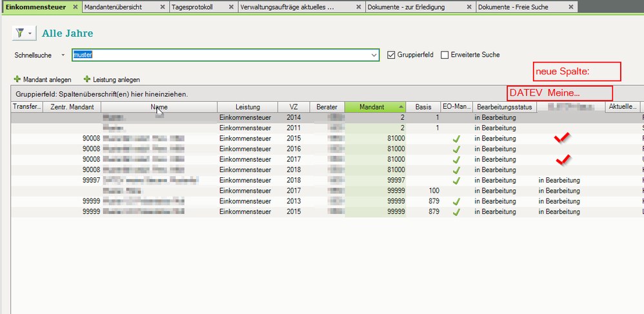644x314 pixels.
Task: Click the green plus for Leistung anlegen
Action: click(87, 79)
